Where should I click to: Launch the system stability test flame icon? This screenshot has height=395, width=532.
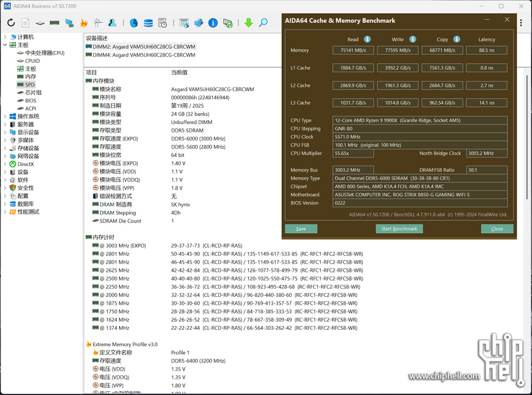pos(84,23)
